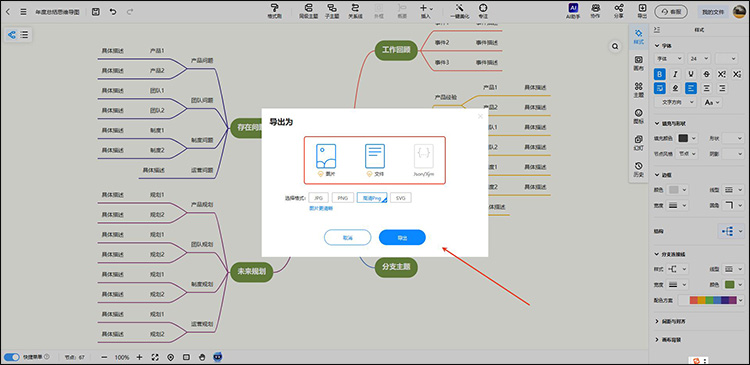The width and height of the screenshot is (750, 365).
Task: Toggle subscript formatting
Action: pos(737,74)
